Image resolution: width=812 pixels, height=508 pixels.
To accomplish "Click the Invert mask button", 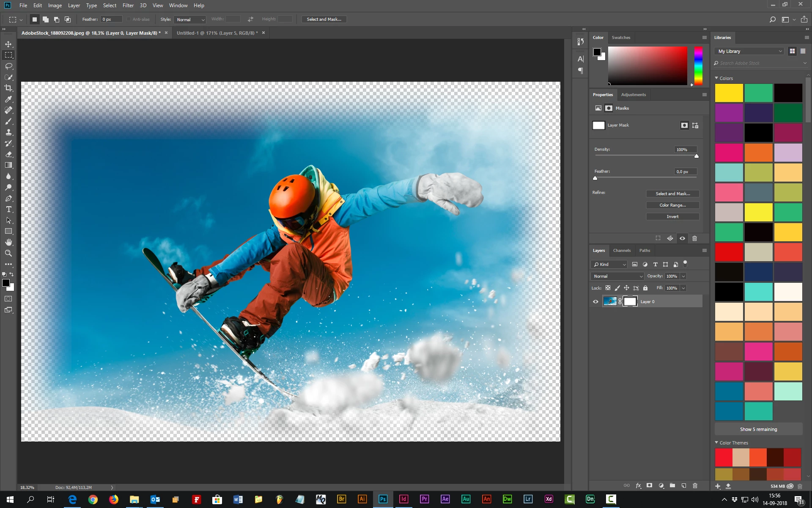I will (x=672, y=217).
